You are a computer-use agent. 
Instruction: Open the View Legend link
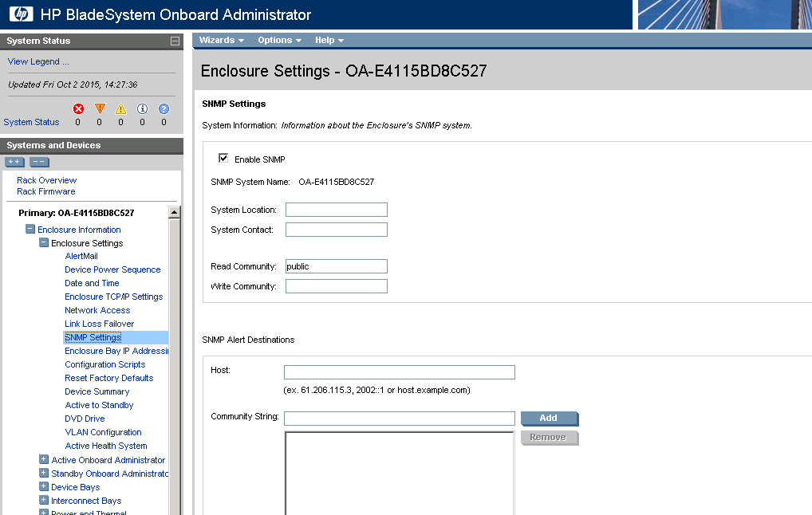[38, 61]
